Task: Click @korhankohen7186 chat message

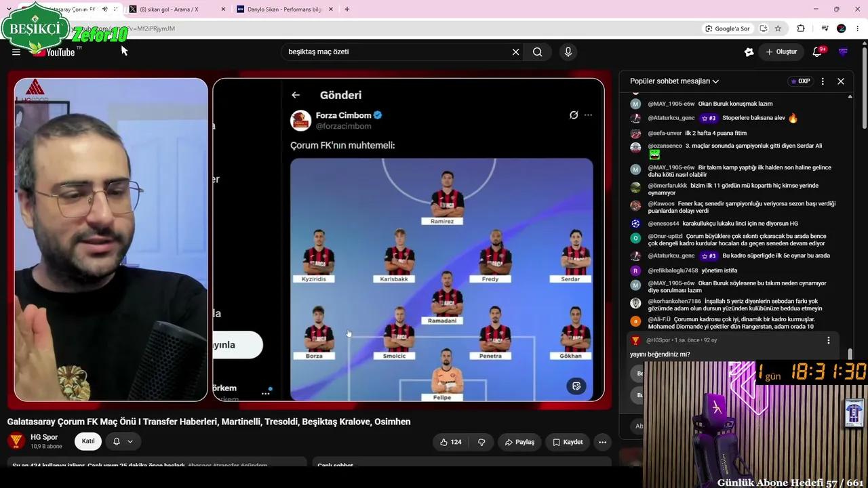Action: point(735,305)
